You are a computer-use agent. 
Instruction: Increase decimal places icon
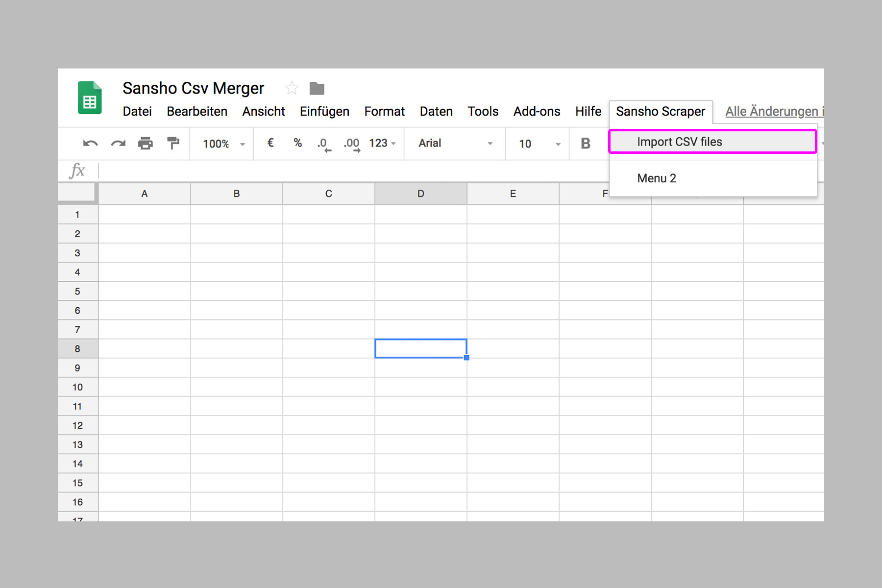click(x=352, y=145)
